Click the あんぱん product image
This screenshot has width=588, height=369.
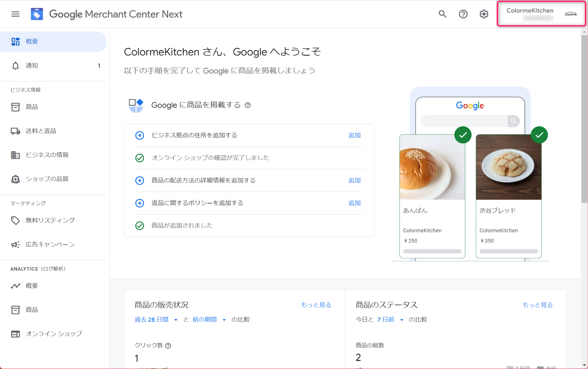[432, 167]
